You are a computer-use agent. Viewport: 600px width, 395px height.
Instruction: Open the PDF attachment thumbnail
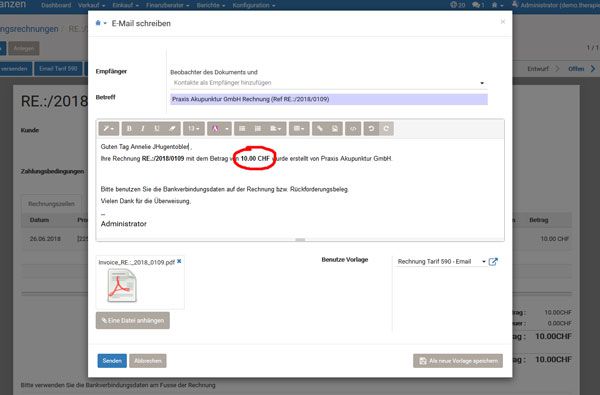pos(122,286)
